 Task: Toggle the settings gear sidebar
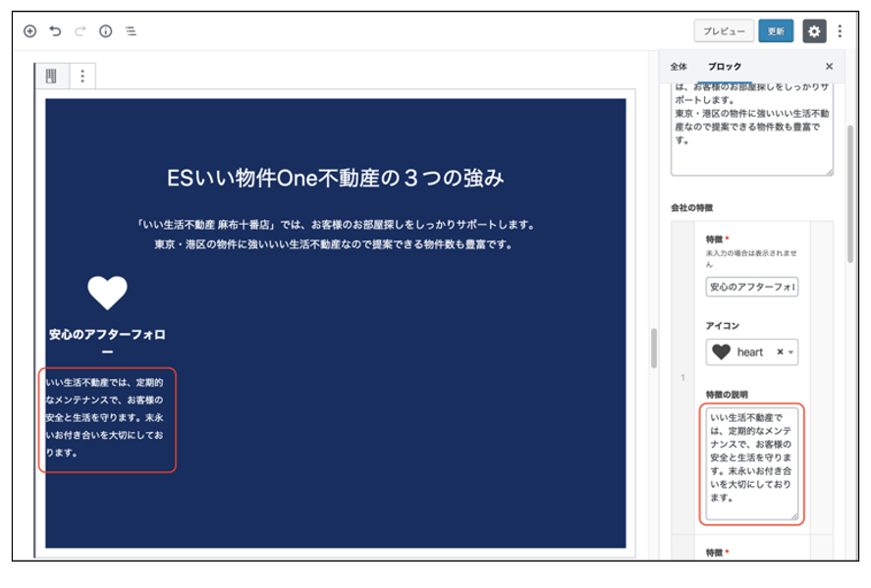click(814, 31)
